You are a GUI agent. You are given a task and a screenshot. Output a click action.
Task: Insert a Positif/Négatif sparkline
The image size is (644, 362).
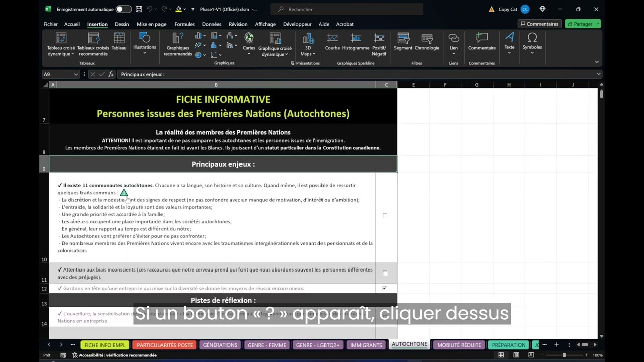tap(379, 44)
